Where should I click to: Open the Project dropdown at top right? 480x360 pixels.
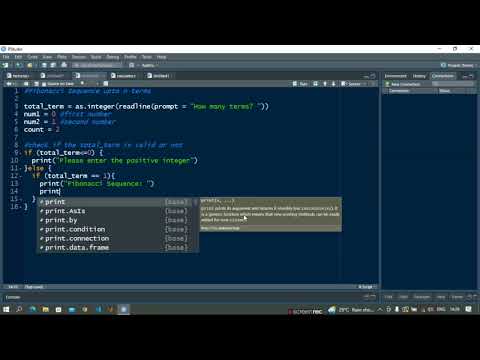click(459, 65)
